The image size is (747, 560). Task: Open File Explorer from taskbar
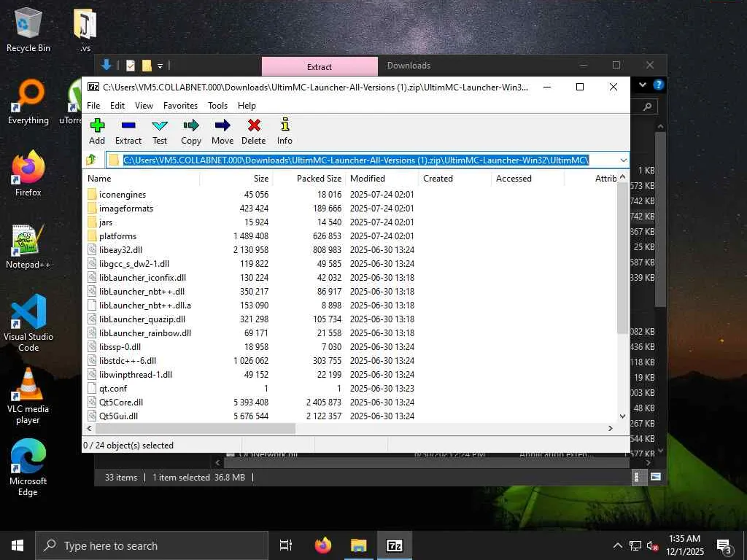358,545
